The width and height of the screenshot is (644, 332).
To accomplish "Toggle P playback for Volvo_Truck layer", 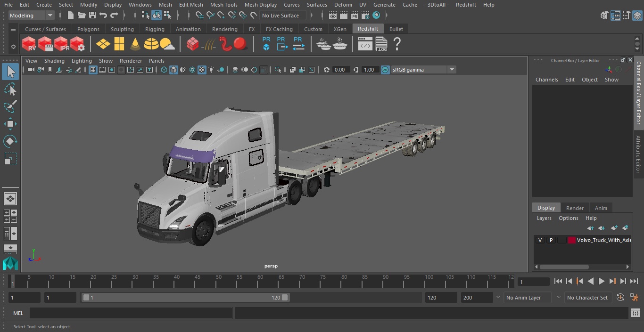I will click(551, 240).
